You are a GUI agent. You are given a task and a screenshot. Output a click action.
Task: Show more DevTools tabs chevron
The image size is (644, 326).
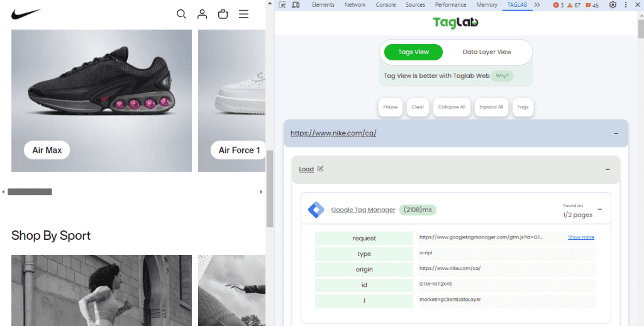pos(537,5)
